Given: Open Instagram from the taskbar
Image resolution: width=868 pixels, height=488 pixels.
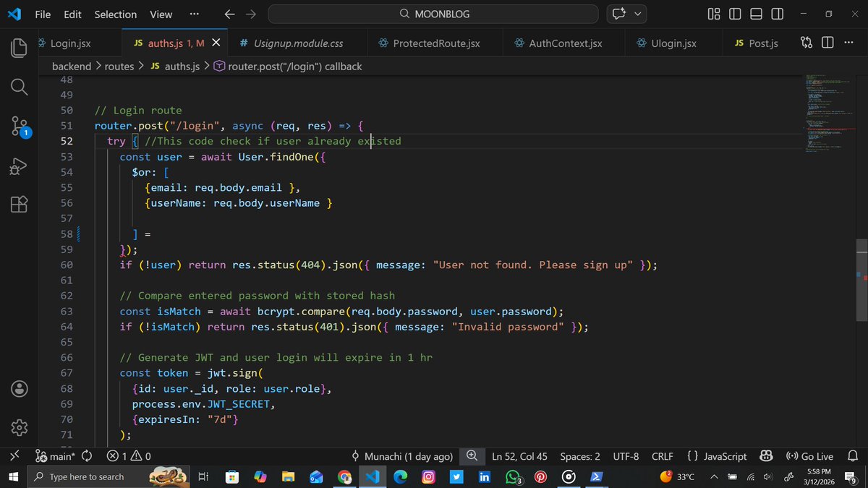Looking at the screenshot, I should [428, 477].
